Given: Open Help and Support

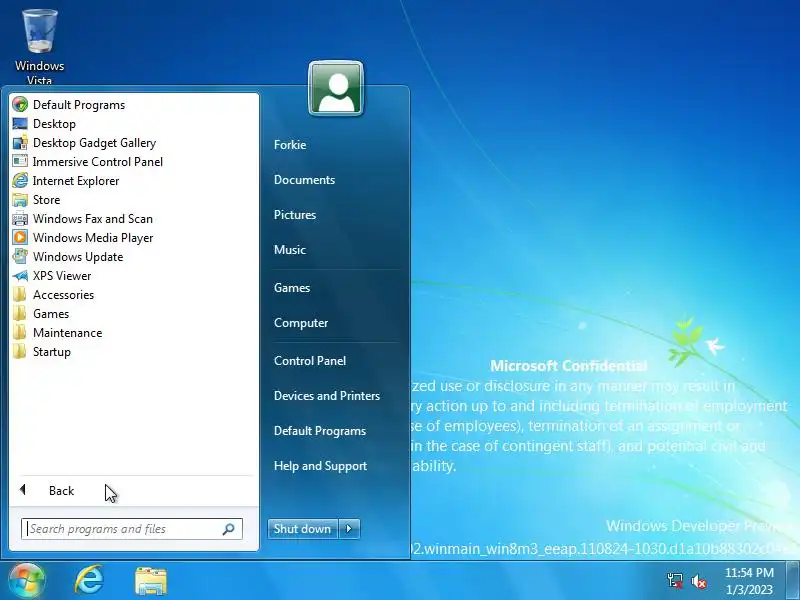Looking at the screenshot, I should [320, 466].
